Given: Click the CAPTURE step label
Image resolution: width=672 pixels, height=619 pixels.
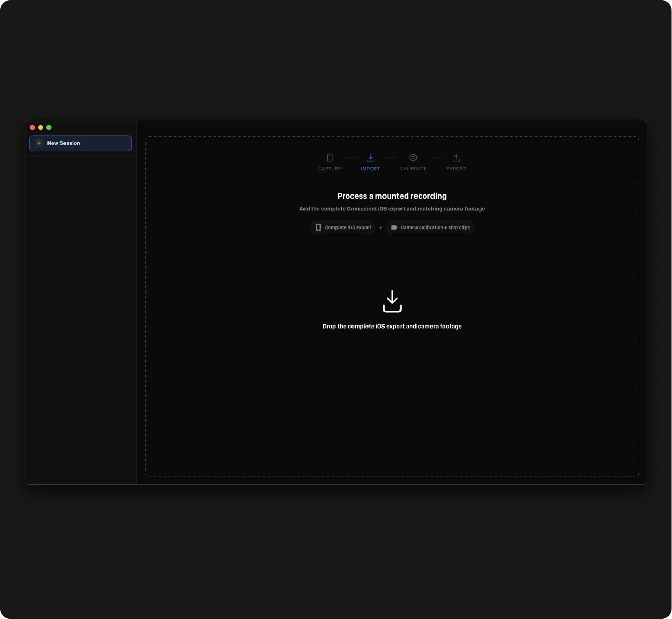Looking at the screenshot, I should coord(330,169).
